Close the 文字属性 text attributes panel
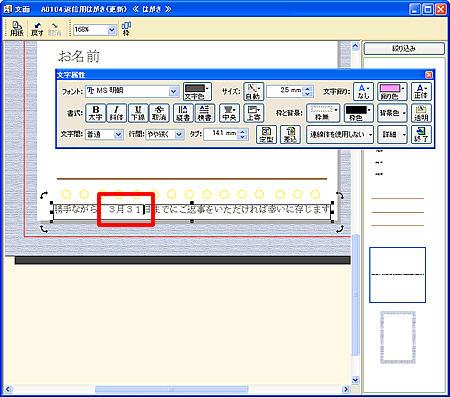 tap(429, 75)
